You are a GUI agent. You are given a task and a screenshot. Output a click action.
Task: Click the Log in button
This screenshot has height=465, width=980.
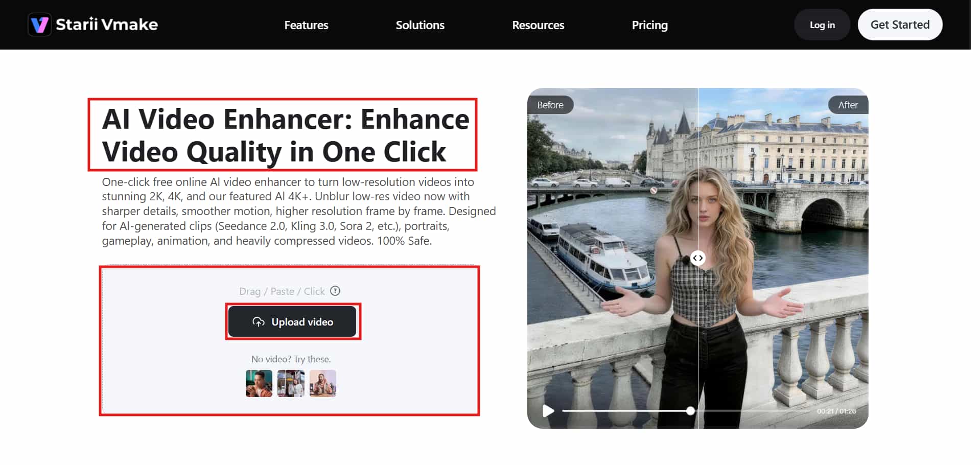pos(822,25)
